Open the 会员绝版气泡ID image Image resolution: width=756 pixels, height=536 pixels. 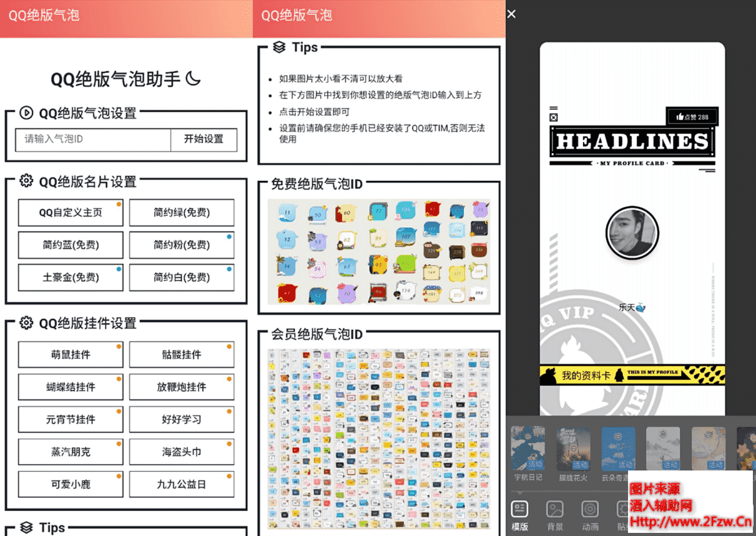click(379, 439)
